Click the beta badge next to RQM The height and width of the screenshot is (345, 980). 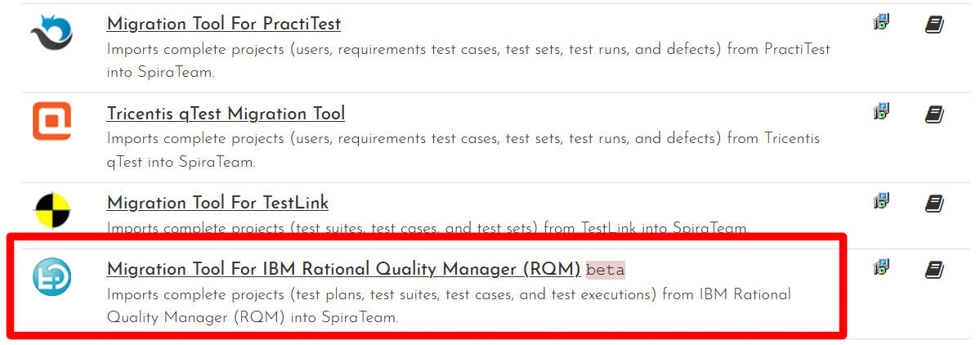(606, 270)
